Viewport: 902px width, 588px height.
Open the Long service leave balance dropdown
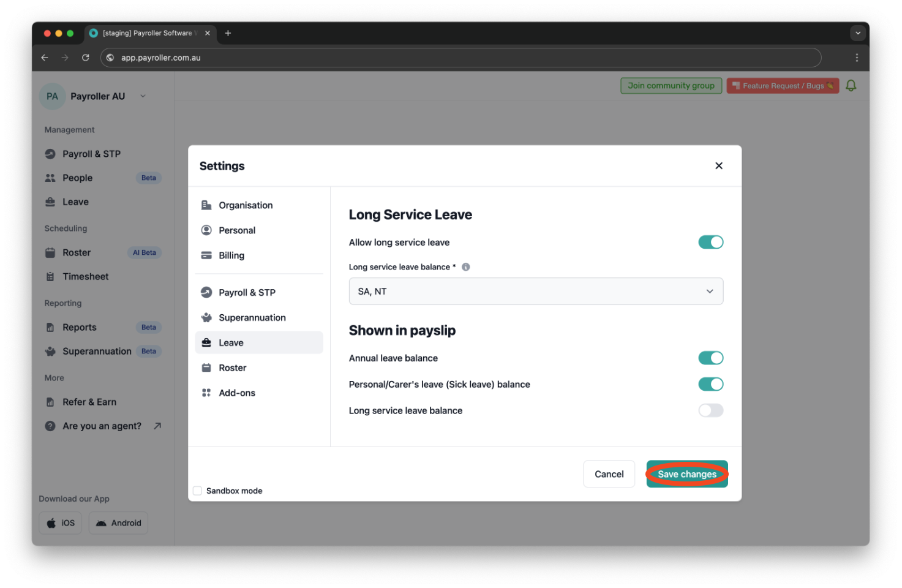pyautogui.click(x=536, y=291)
